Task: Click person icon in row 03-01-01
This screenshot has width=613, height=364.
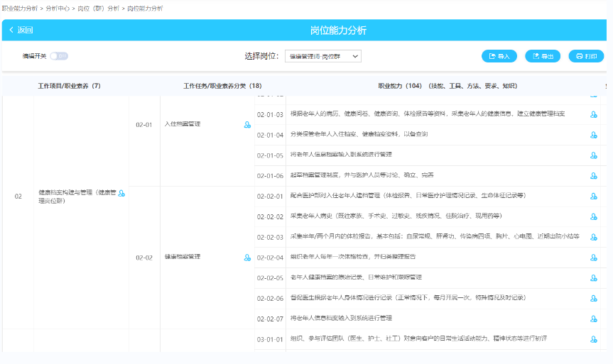Action: point(593,339)
